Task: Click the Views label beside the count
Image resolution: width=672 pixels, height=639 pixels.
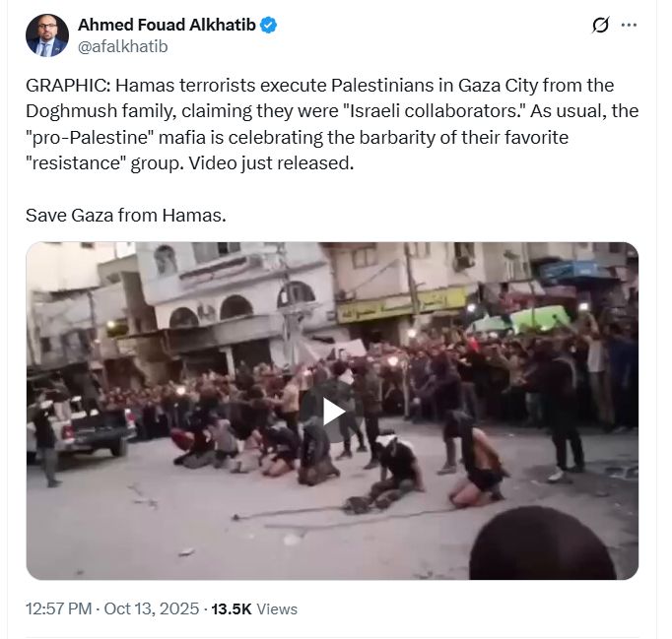Action: coord(277,609)
